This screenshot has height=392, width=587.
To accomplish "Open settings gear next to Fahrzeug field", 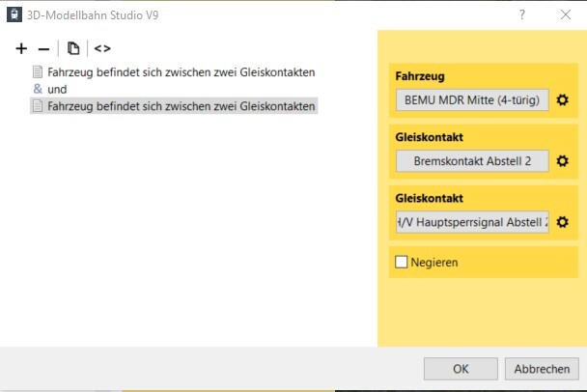I will click(562, 100).
